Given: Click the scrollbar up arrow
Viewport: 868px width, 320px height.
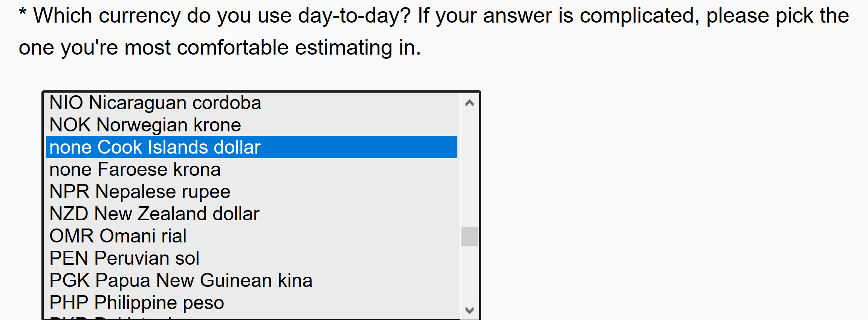Looking at the screenshot, I should pyautogui.click(x=469, y=103).
